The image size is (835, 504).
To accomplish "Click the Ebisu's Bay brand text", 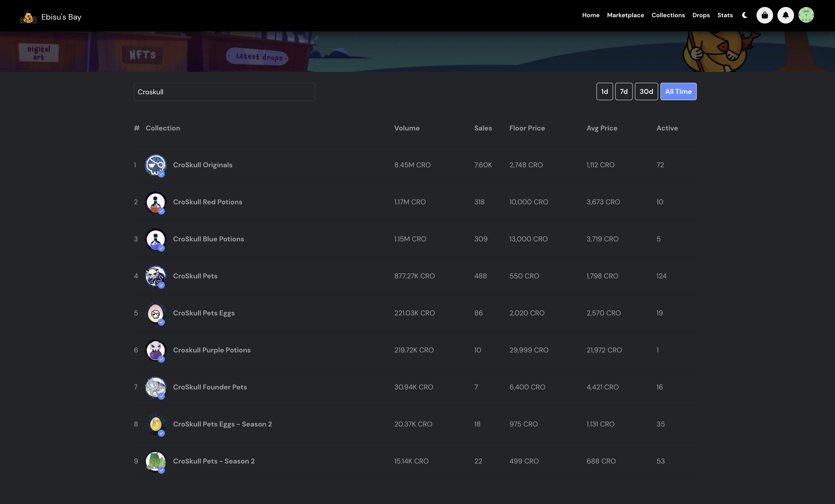I will tap(61, 17).
